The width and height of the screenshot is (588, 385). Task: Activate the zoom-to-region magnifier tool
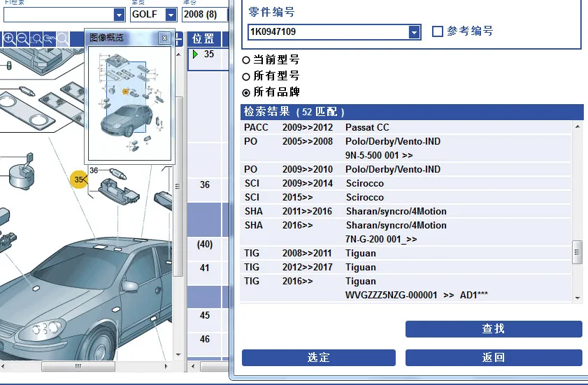(36, 38)
